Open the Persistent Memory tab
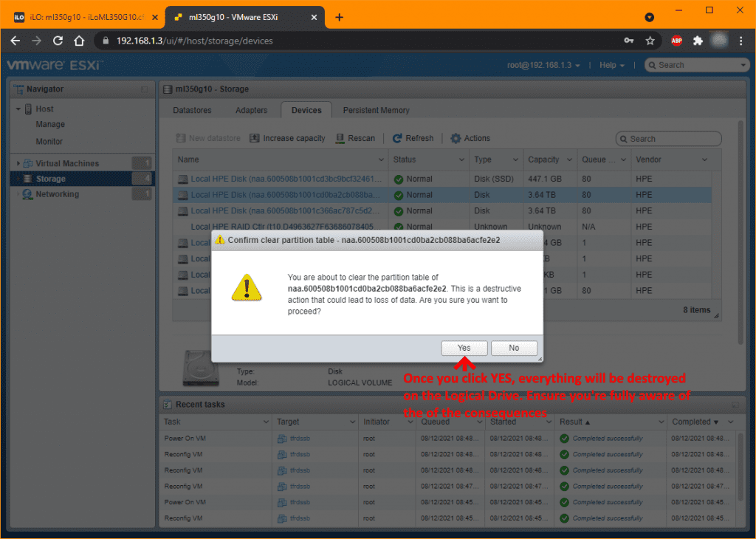The width and height of the screenshot is (756, 539). click(376, 110)
